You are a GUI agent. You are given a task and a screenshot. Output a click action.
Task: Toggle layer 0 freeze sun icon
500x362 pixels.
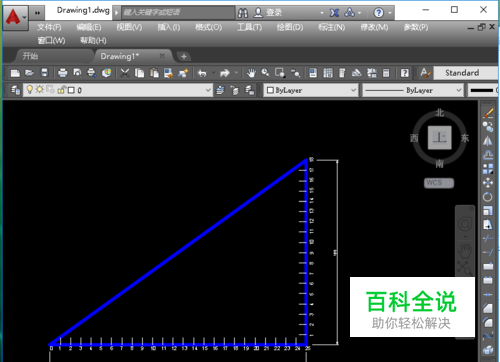tap(40, 90)
